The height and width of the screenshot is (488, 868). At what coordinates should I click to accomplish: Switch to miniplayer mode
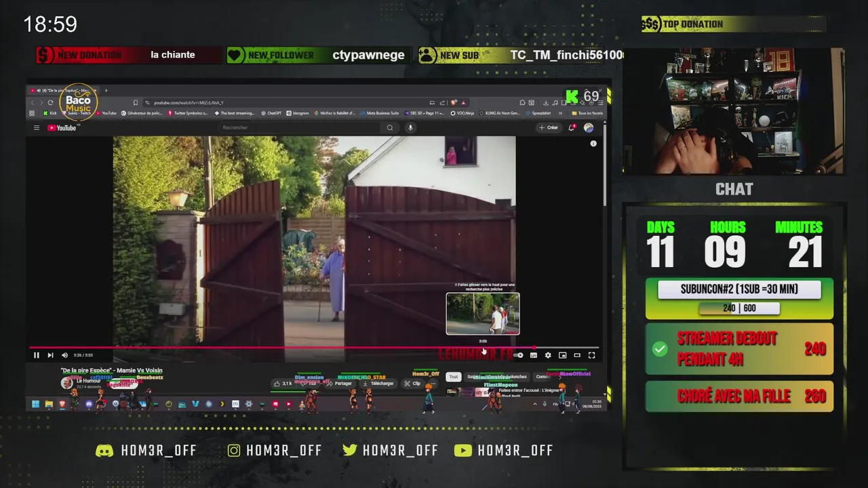coord(562,355)
